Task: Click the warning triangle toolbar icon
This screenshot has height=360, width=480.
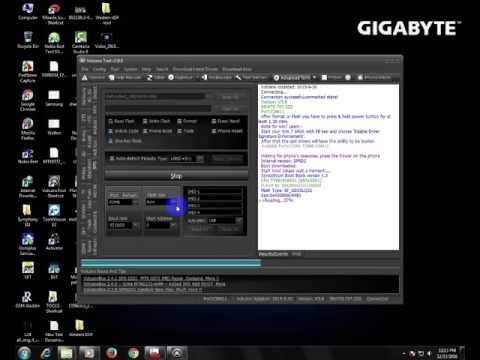Action: pyautogui.click(x=85, y=77)
